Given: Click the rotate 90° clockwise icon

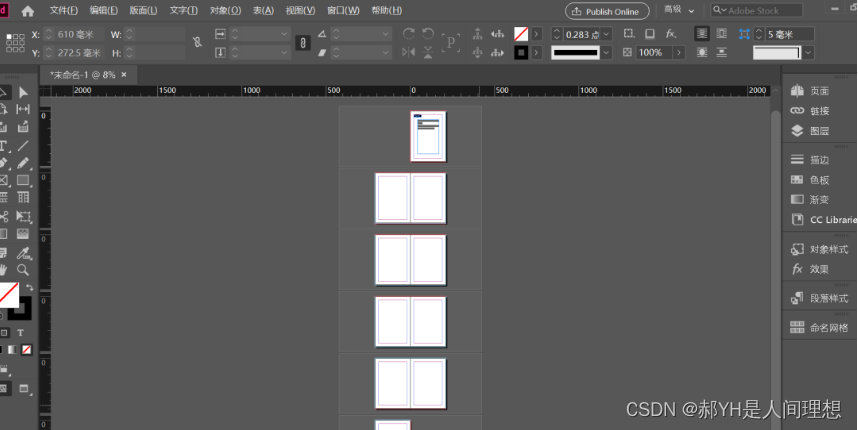Looking at the screenshot, I should [408, 34].
